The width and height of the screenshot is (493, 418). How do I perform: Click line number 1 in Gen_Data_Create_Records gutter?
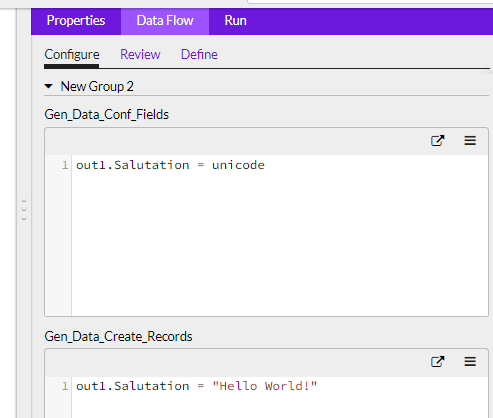(x=65, y=386)
